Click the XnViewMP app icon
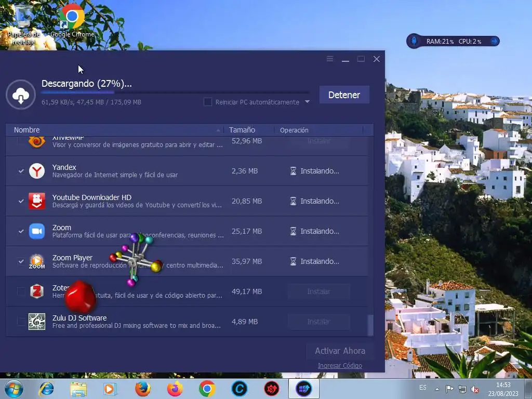 tap(37, 142)
